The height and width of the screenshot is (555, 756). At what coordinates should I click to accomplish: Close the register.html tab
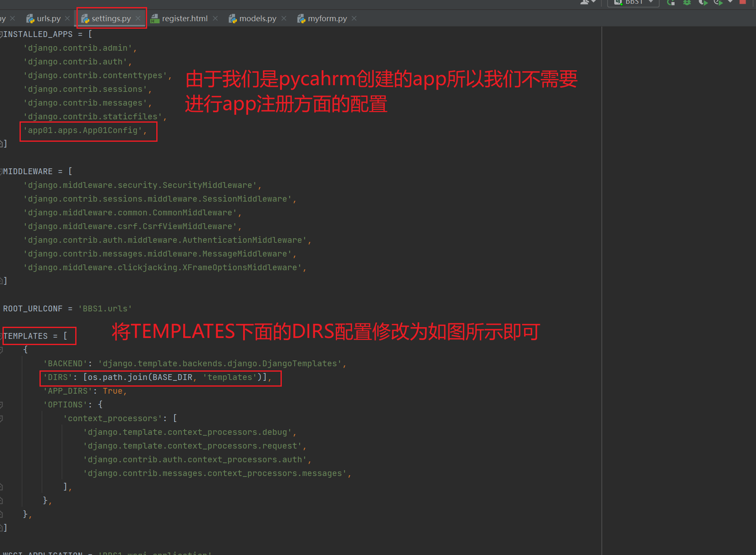tap(215, 19)
